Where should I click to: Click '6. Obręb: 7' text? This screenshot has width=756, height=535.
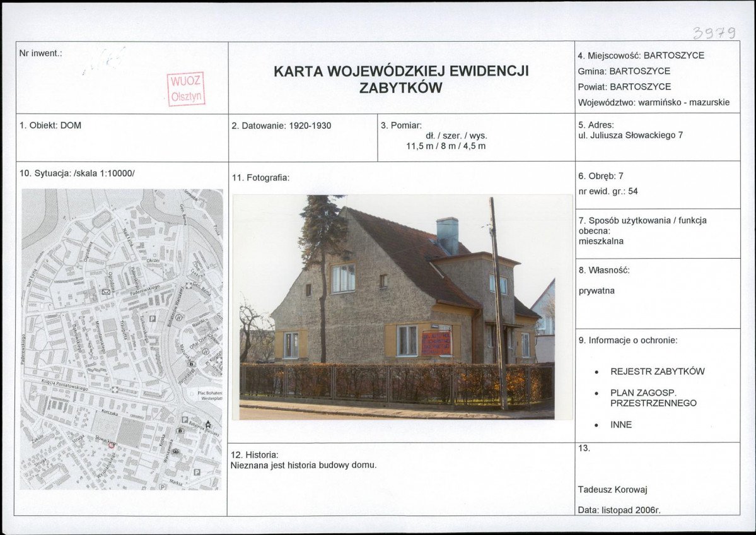click(601, 176)
